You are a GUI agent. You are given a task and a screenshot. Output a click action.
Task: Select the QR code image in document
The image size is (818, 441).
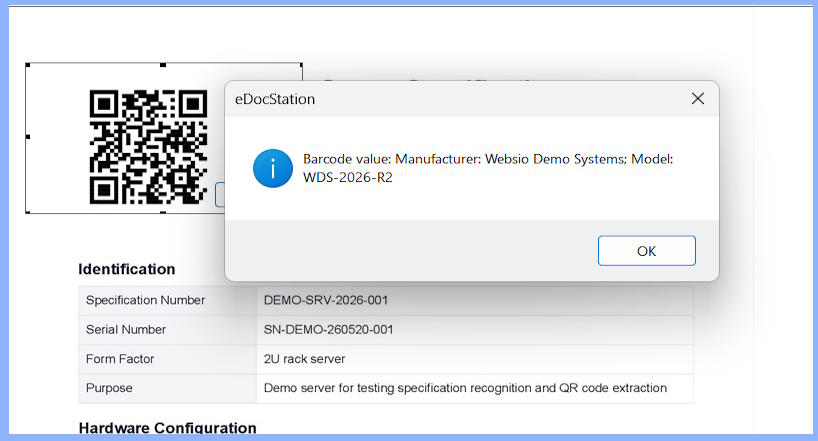(148, 147)
